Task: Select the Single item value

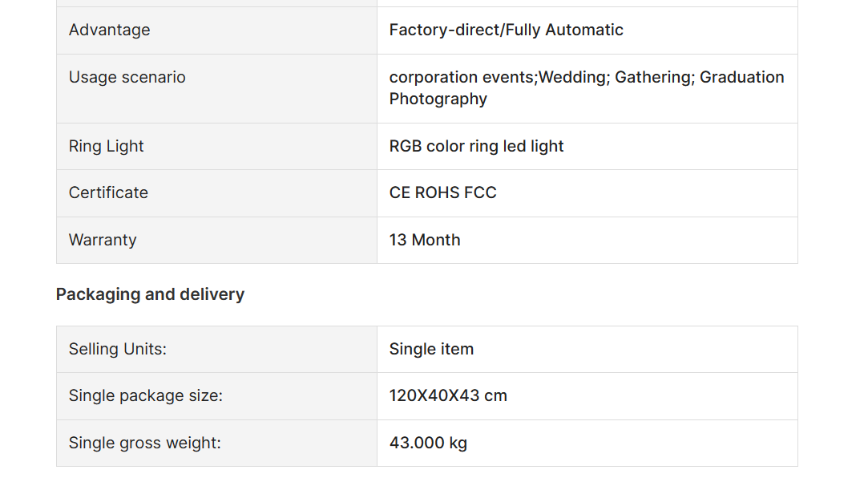Action: pos(431,349)
